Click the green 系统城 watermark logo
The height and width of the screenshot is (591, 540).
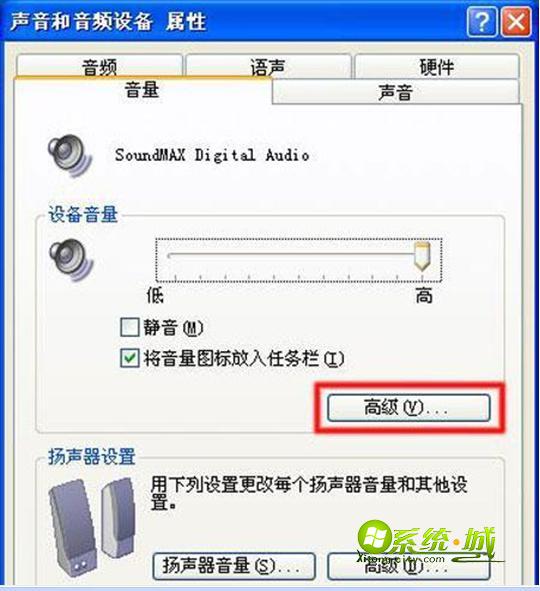click(x=426, y=542)
